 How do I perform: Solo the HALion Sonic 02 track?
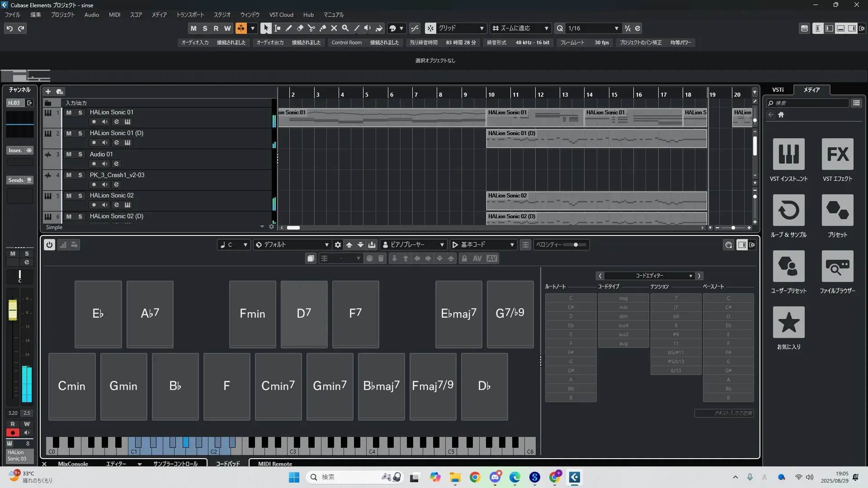pos(80,196)
